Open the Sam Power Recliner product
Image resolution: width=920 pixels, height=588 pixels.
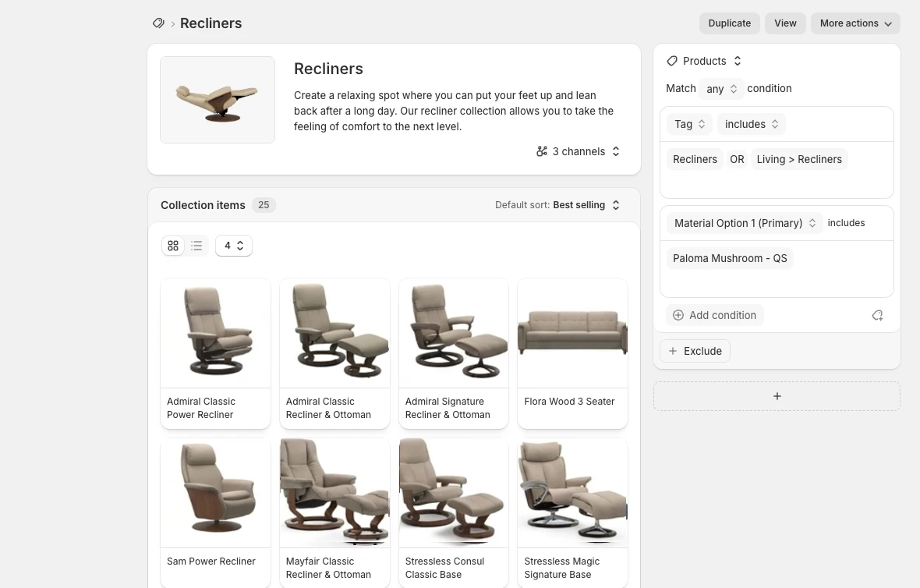(x=215, y=513)
